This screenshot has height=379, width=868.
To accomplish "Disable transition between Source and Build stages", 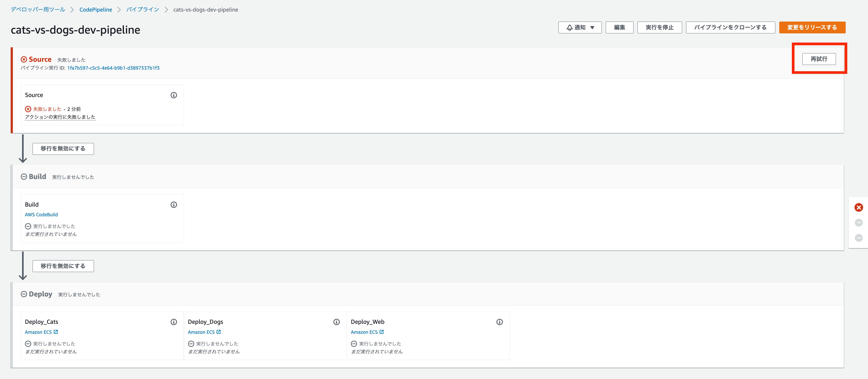I will coord(63,148).
